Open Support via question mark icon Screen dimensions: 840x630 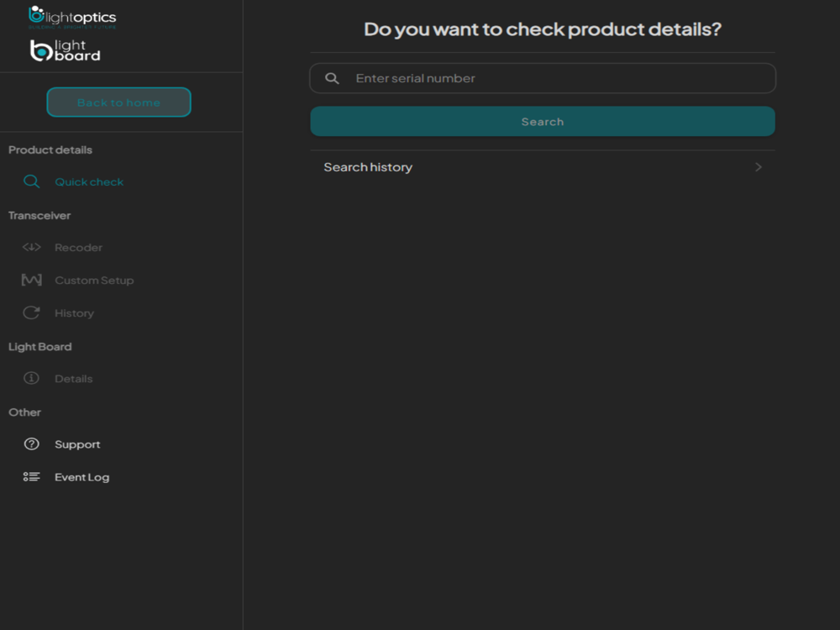31,444
